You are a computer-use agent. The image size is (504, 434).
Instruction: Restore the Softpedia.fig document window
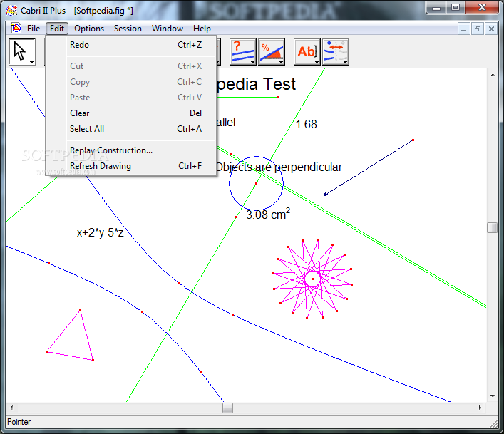pos(478,29)
